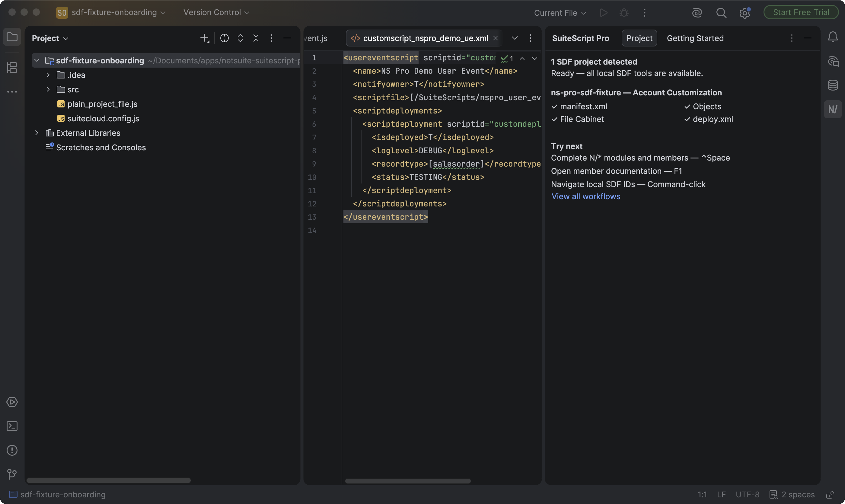Viewport: 845px width, 504px height.
Task: Open more run actions menu
Action: coord(645,13)
